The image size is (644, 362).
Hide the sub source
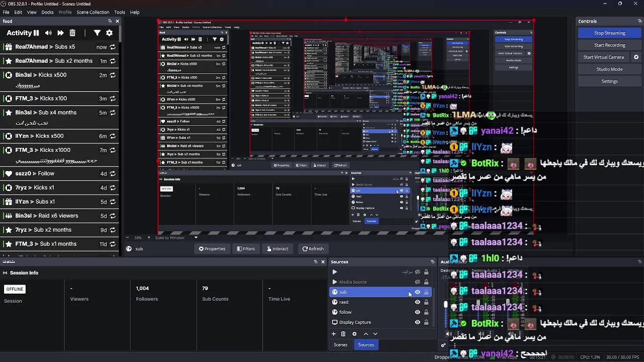click(418, 292)
